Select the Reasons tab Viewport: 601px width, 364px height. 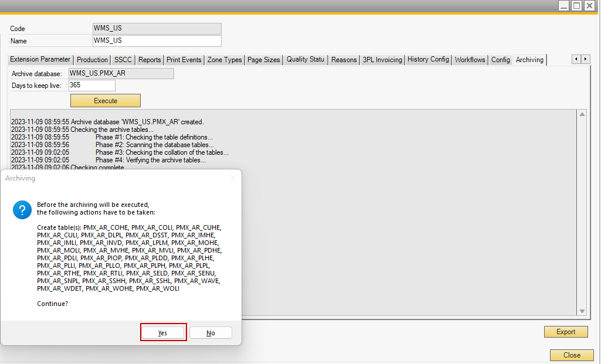[x=344, y=59]
